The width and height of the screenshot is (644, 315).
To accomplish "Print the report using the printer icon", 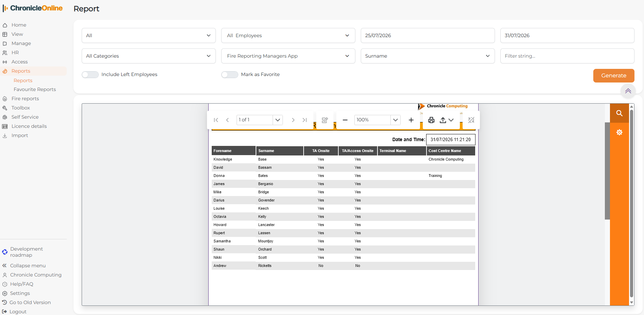I will pos(431,120).
